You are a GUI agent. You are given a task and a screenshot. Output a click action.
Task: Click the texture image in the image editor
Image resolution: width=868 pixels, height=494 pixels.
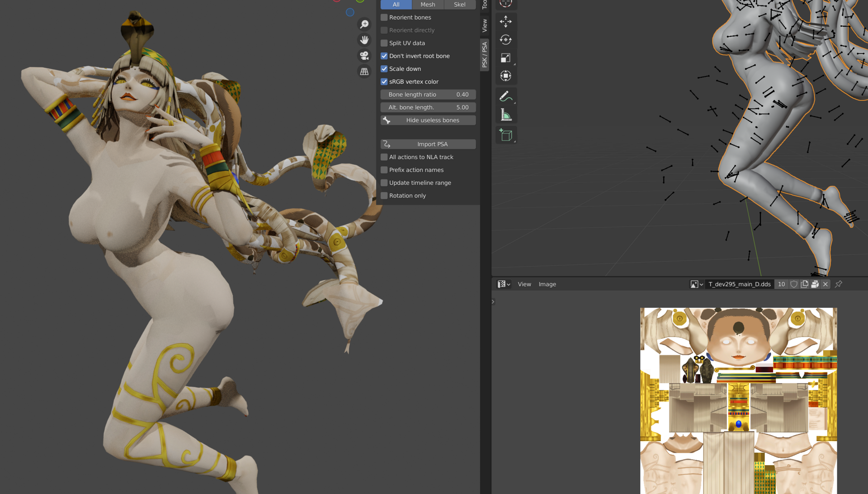pos(738,401)
